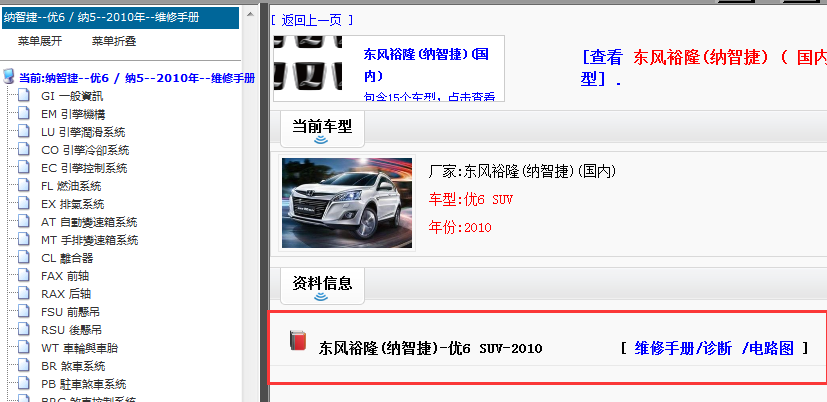Open RSU 後懸吊 section
The width and height of the screenshot is (827, 402).
pos(71,330)
